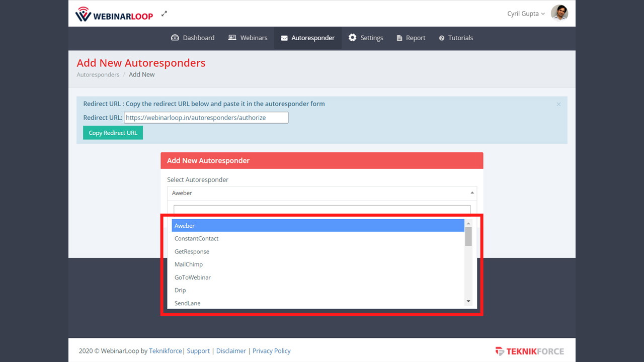Click the fullscreen expand arrows icon
Image resolution: width=644 pixels, height=362 pixels.
coord(164,14)
